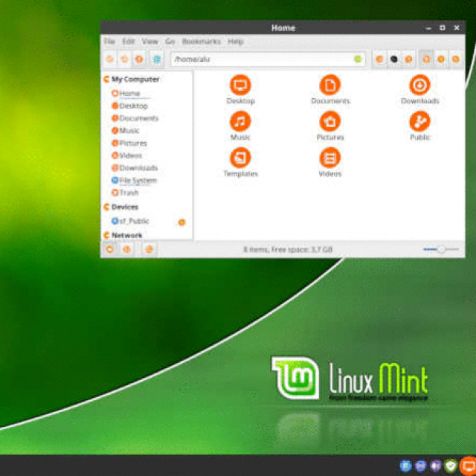Eject the sf_Public device

pos(181,222)
